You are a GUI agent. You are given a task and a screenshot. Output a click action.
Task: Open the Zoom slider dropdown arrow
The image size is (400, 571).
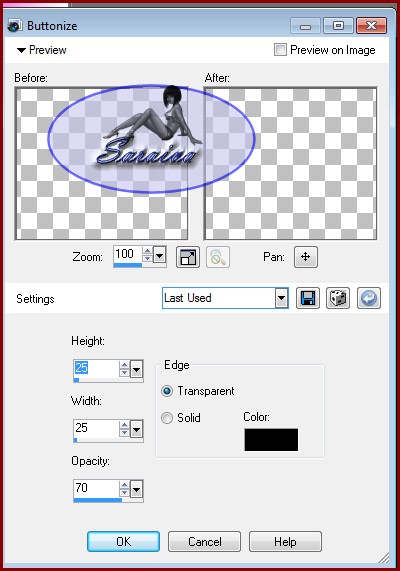159,255
